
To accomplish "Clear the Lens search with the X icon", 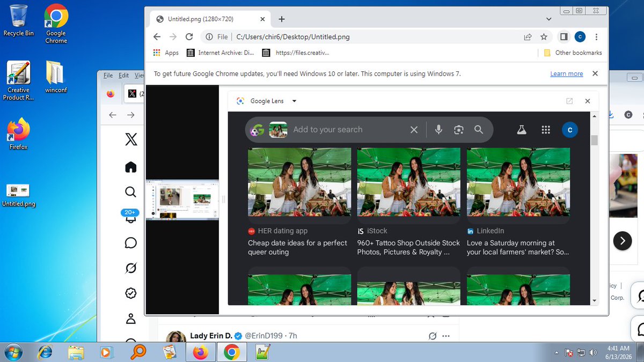I will coord(414,129).
